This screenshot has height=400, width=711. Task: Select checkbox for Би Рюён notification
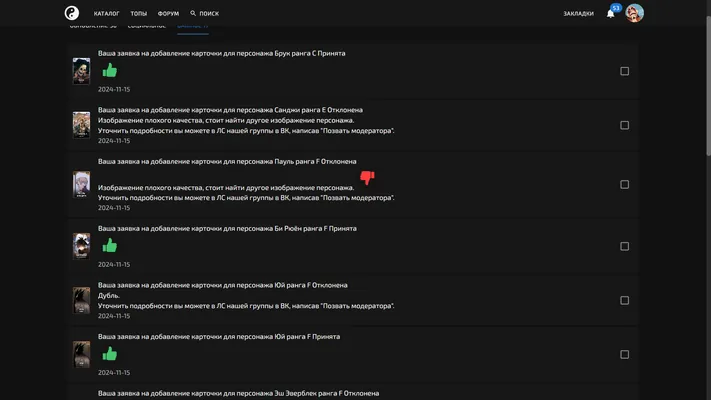624,246
